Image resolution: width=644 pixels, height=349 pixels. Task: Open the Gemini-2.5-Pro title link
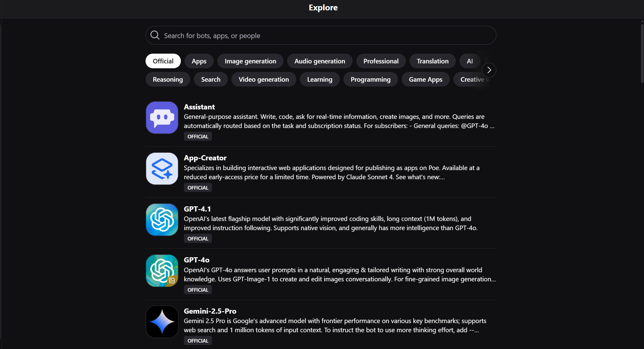coord(210,311)
